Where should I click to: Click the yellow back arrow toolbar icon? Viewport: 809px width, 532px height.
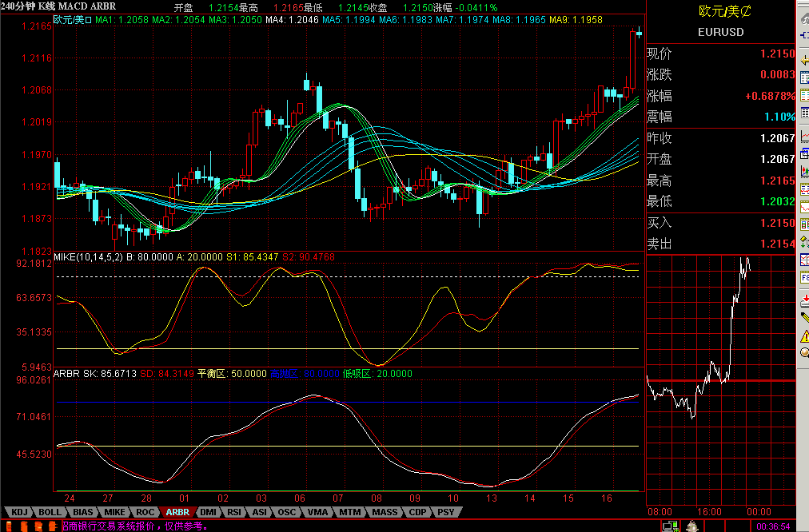click(x=804, y=61)
